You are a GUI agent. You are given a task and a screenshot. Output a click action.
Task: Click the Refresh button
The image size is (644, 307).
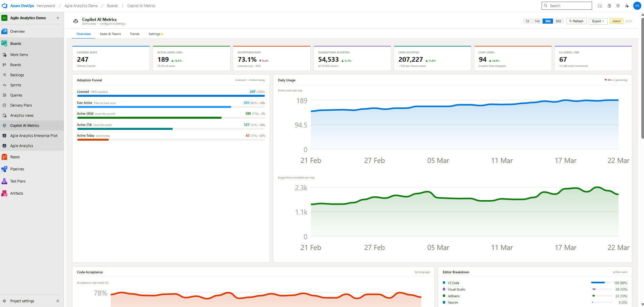coord(576,21)
